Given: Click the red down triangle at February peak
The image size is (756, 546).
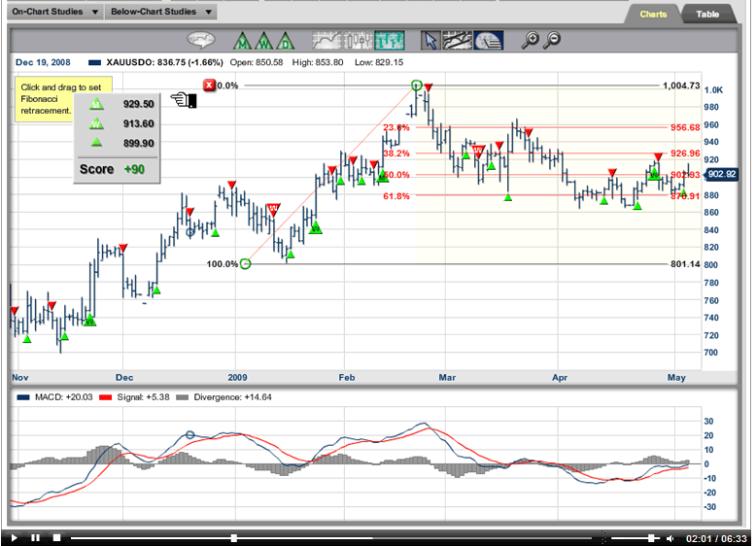Looking at the screenshot, I should click(429, 87).
